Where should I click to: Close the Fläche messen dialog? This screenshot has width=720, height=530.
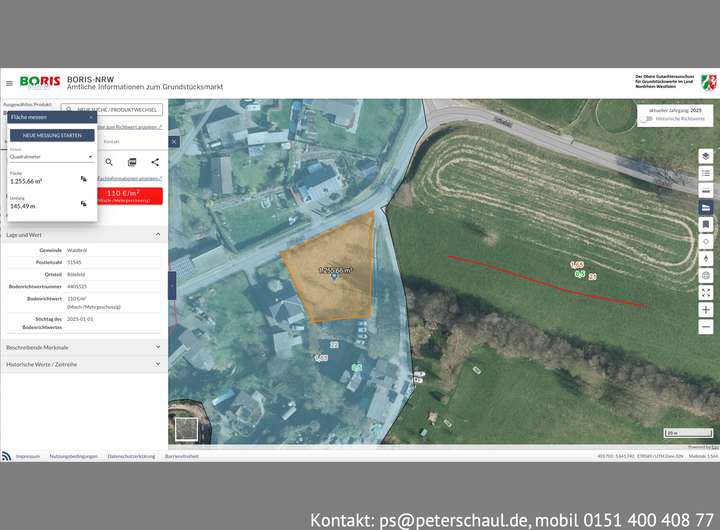(91, 117)
